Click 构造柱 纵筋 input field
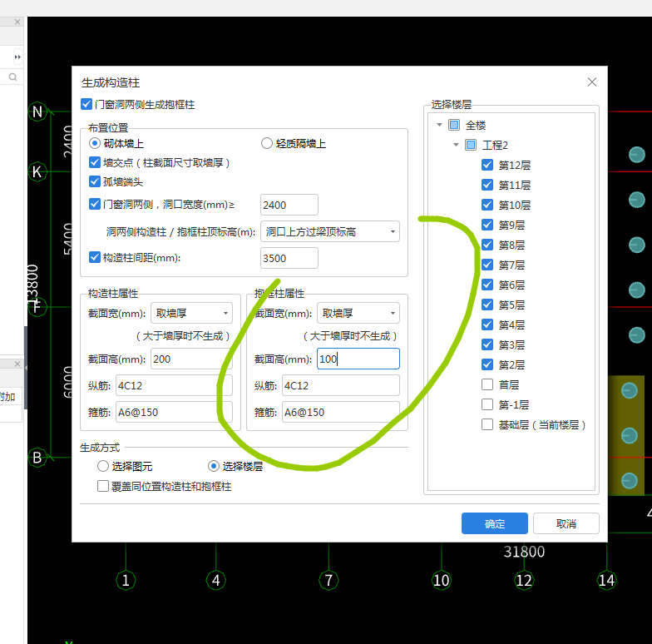Viewport: 652px width, 644px height. 174,385
